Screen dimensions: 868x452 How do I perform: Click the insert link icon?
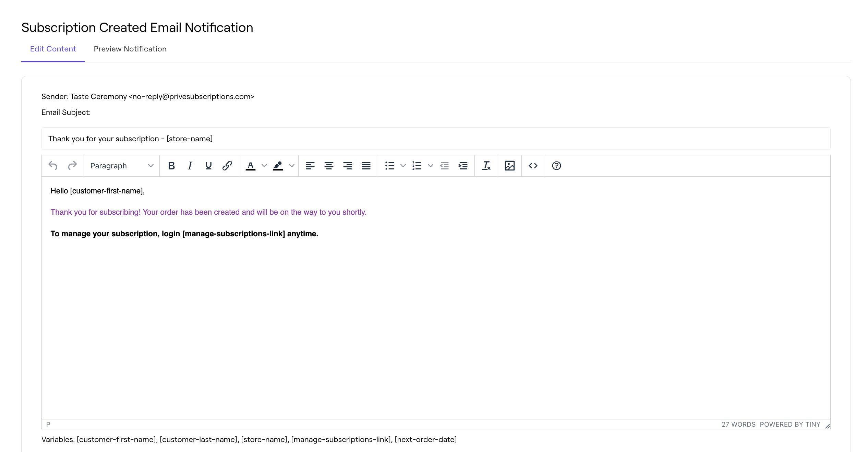point(227,166)
